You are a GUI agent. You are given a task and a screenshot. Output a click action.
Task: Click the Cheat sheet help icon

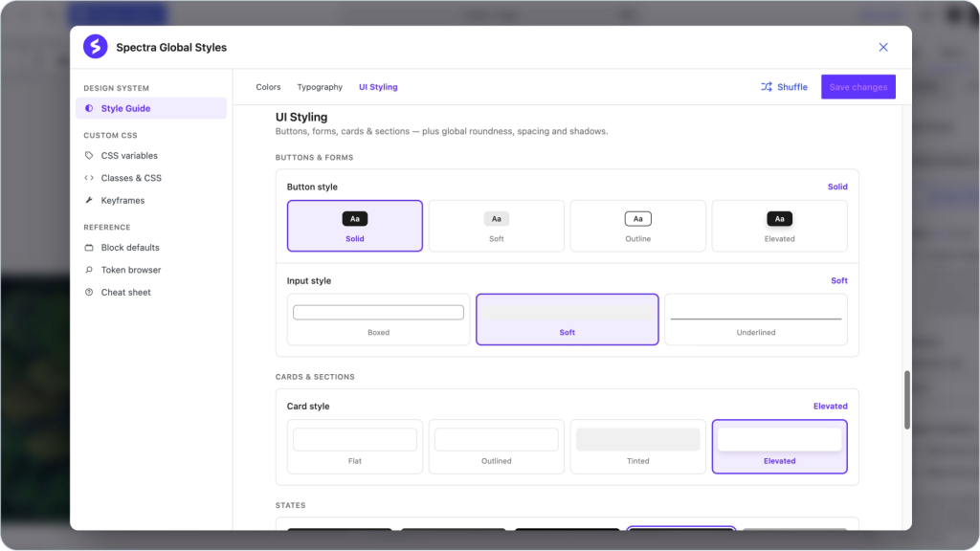click(89, 293)
